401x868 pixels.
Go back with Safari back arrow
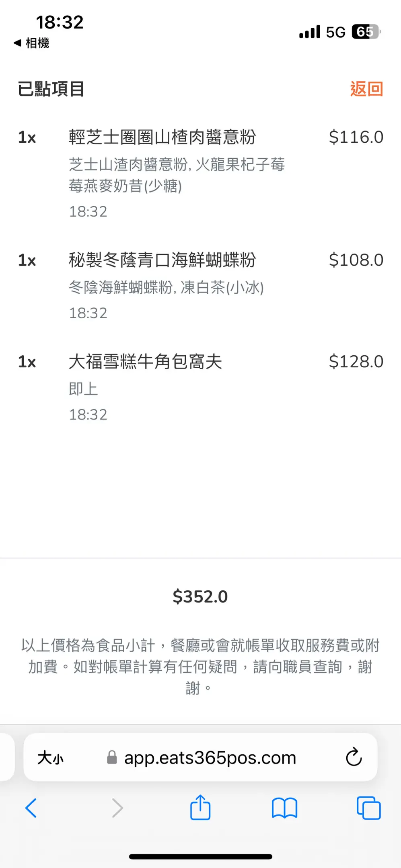click(x=31, y=808)
